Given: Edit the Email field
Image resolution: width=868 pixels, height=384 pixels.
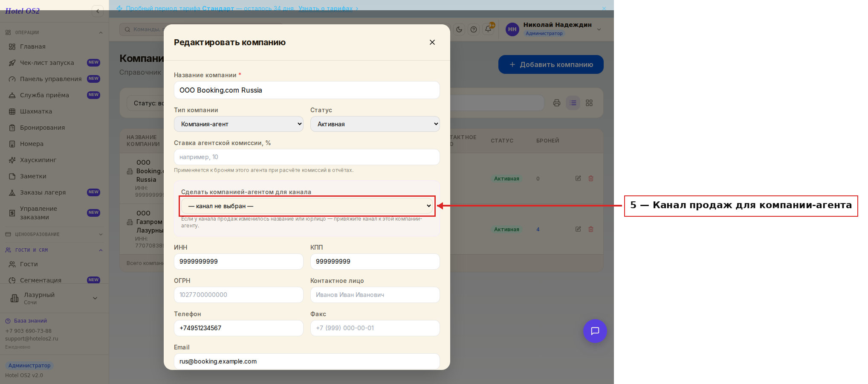Looking at the screenshot, I should click(x=307, y=361).
